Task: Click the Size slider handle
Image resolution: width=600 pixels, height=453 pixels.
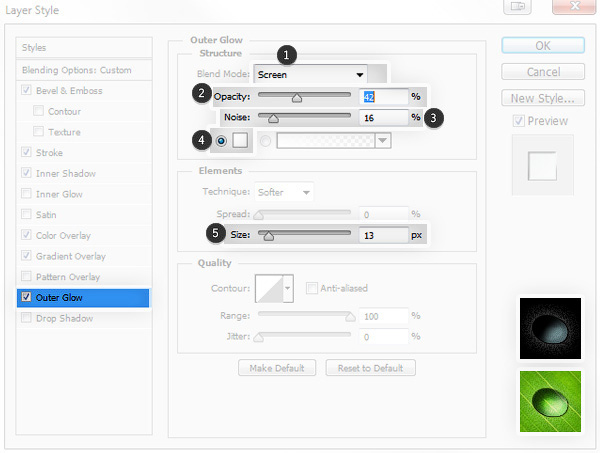Action: point(269,236)
